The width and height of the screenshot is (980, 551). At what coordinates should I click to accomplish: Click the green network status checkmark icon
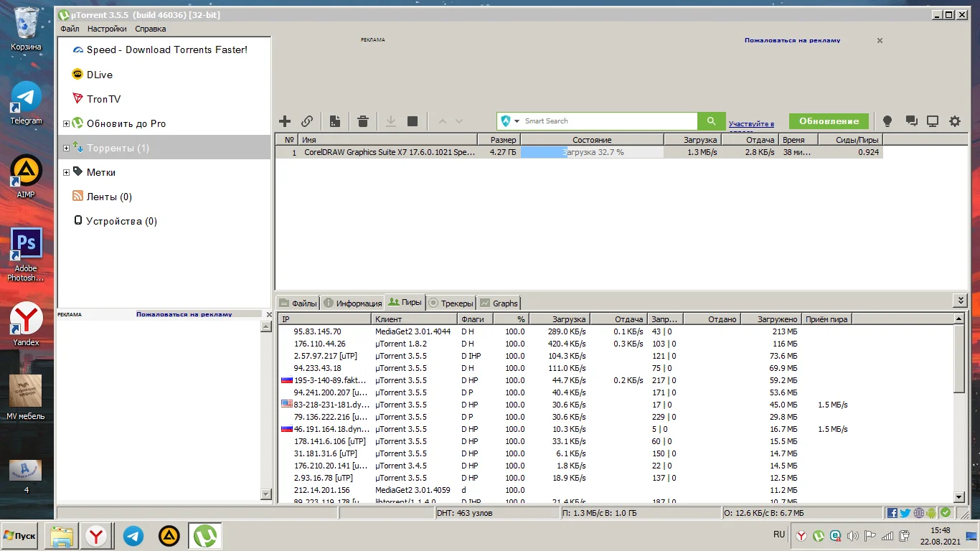tap(946, 513)
